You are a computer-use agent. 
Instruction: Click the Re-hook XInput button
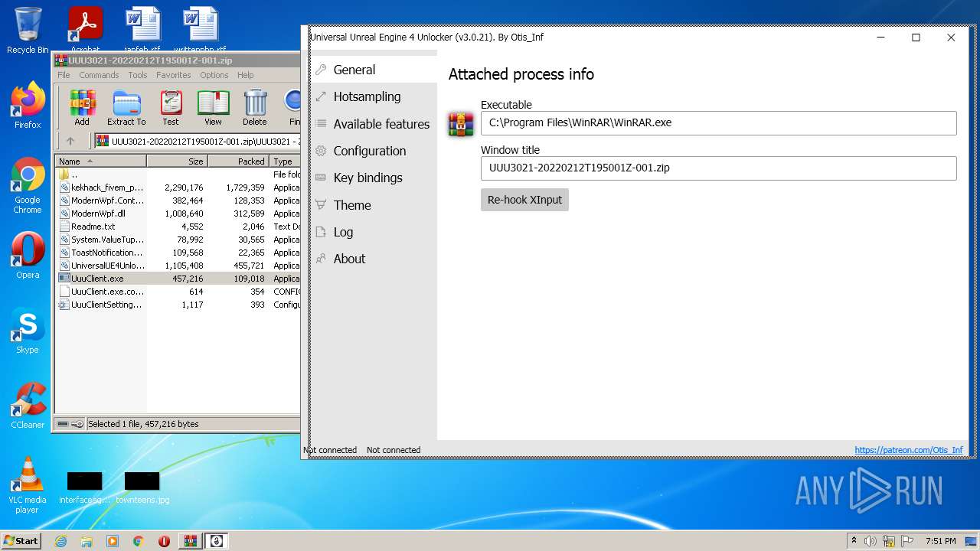[x=524, y=200]
